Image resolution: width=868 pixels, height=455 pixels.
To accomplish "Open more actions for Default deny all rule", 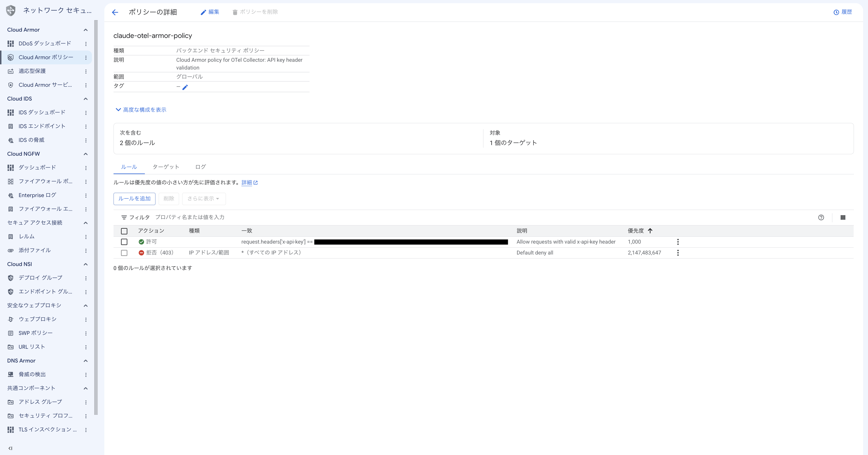I will [x=678, y=252].
